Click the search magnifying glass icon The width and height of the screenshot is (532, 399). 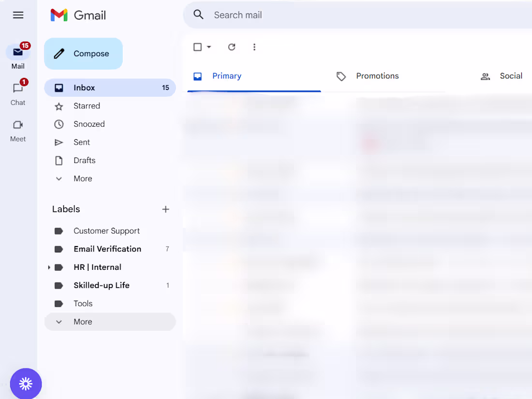point(198,15)
